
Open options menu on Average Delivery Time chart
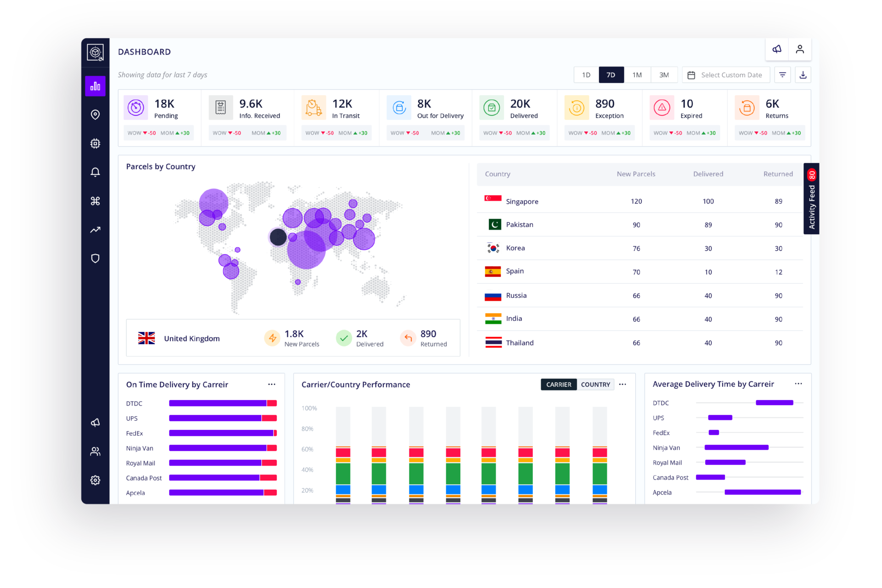[798, 384]
